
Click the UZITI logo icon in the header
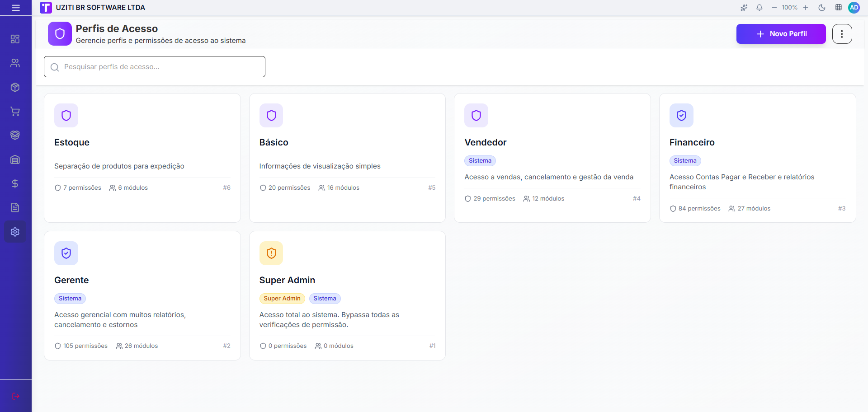(46, 8)
